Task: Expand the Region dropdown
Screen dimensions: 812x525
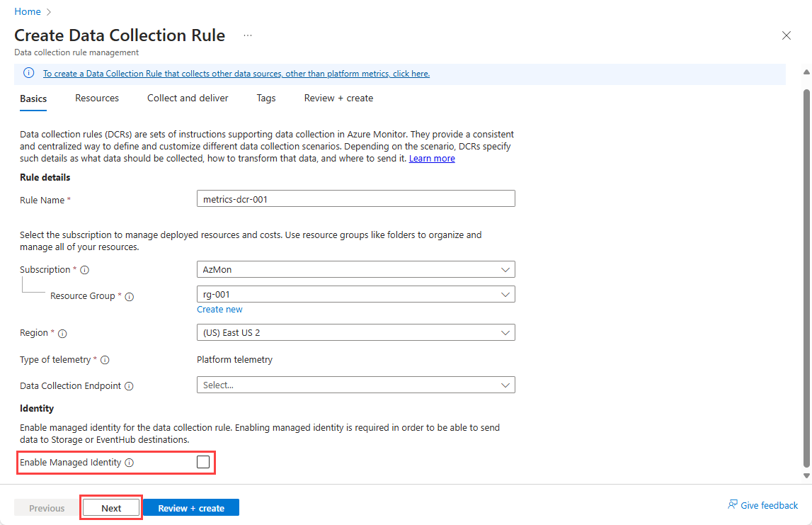Action: [355, 332]
